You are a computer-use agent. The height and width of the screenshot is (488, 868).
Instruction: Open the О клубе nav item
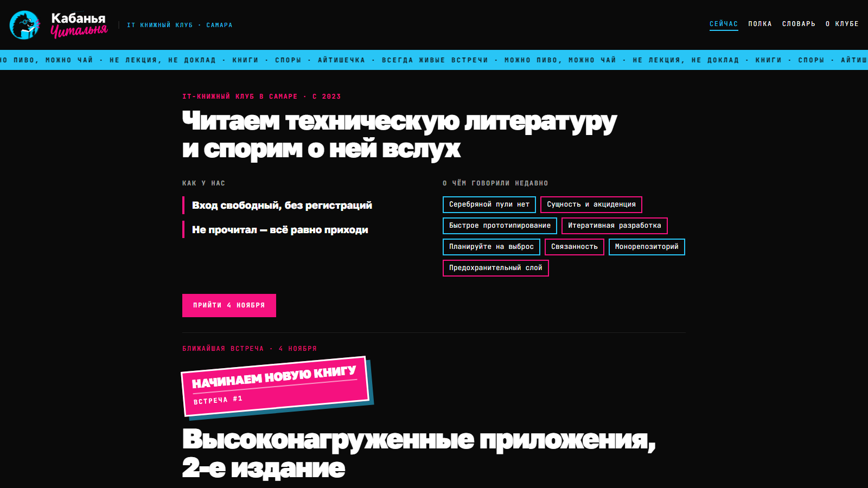pyautogui.click(x=842, y=24)
